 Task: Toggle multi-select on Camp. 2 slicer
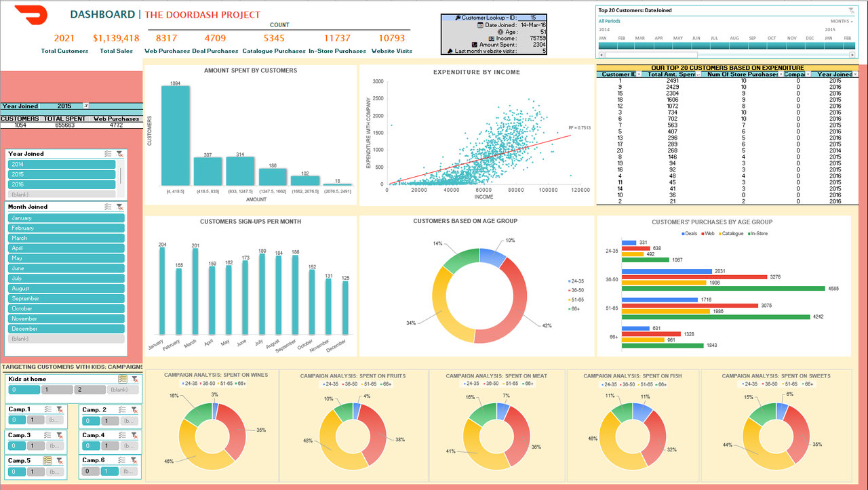point(123,409)
